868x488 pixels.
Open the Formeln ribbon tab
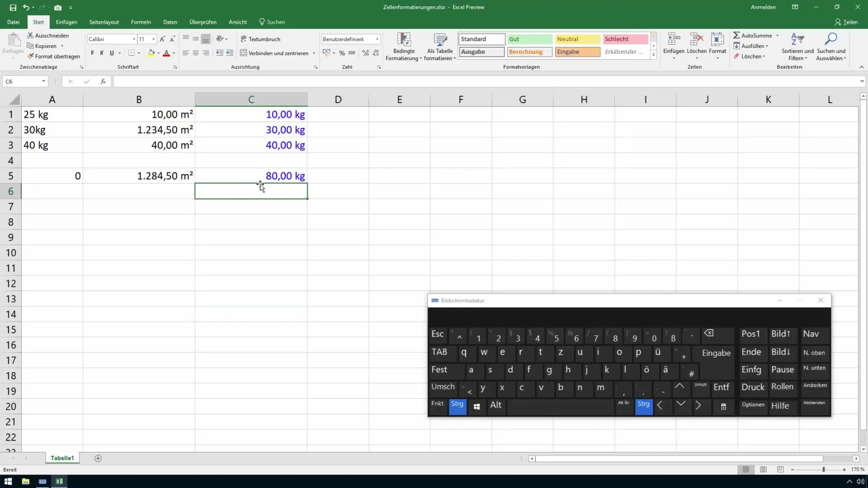click(141, 22)
